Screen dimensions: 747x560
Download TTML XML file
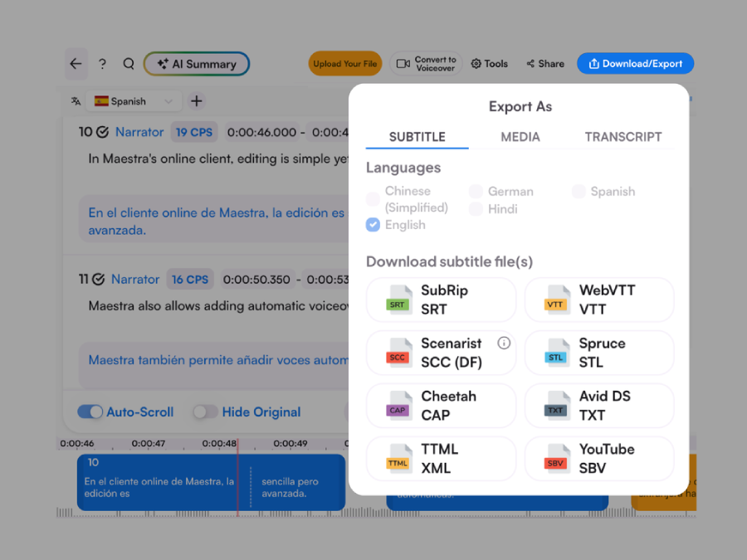tap(441, 459)
